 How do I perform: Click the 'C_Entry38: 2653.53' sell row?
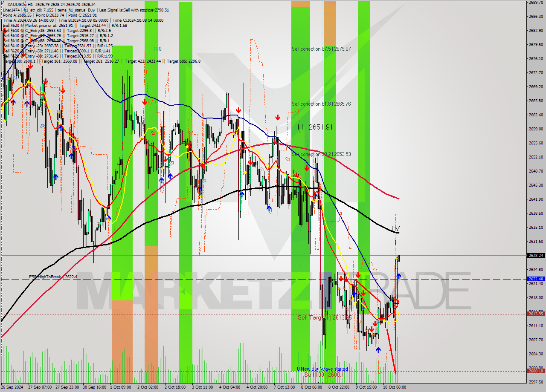click(x=57, y=30)
